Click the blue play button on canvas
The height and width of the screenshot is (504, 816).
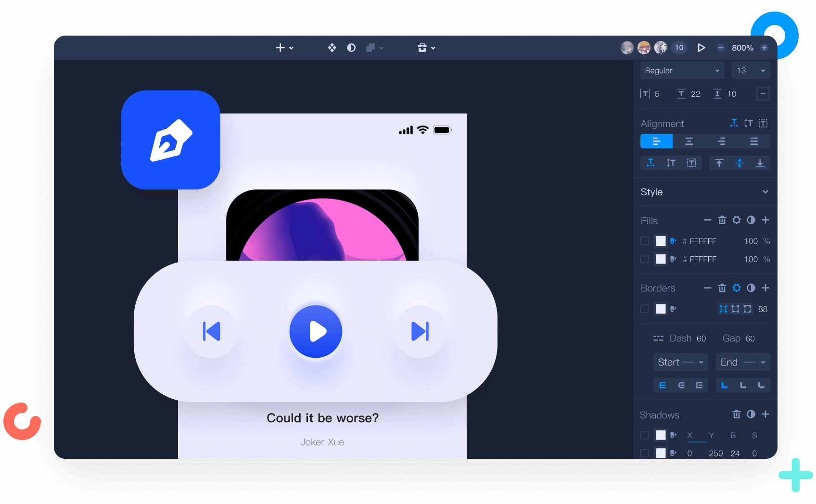316,331
